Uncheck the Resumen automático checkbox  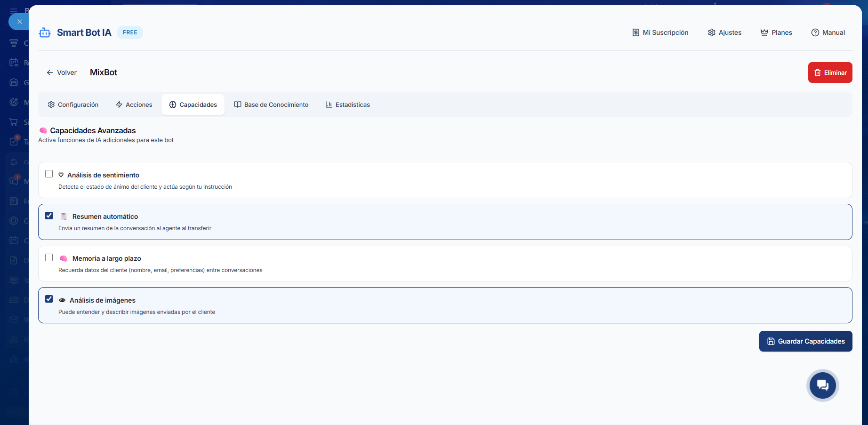click(49, 216)
